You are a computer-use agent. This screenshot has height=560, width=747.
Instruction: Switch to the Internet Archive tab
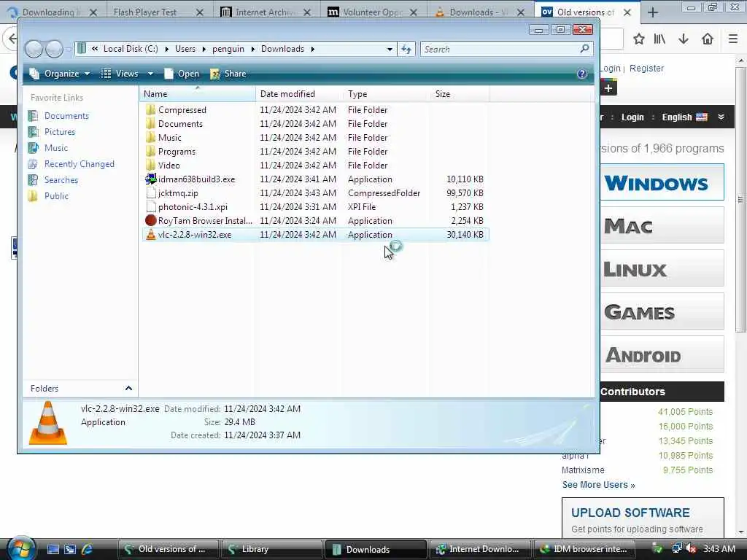266,12
